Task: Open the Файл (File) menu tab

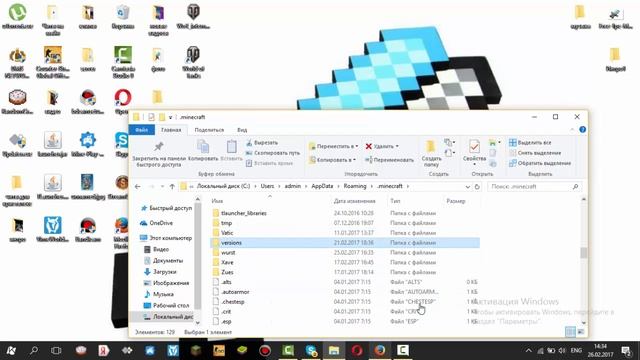Action: [x=142, y=130]
